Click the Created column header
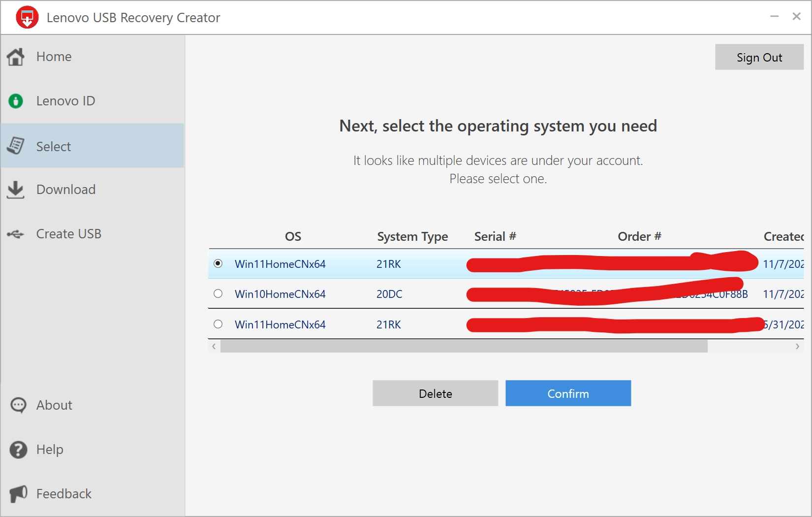The height and width of the screenshot is (517, 812). [x=783, y=236]
